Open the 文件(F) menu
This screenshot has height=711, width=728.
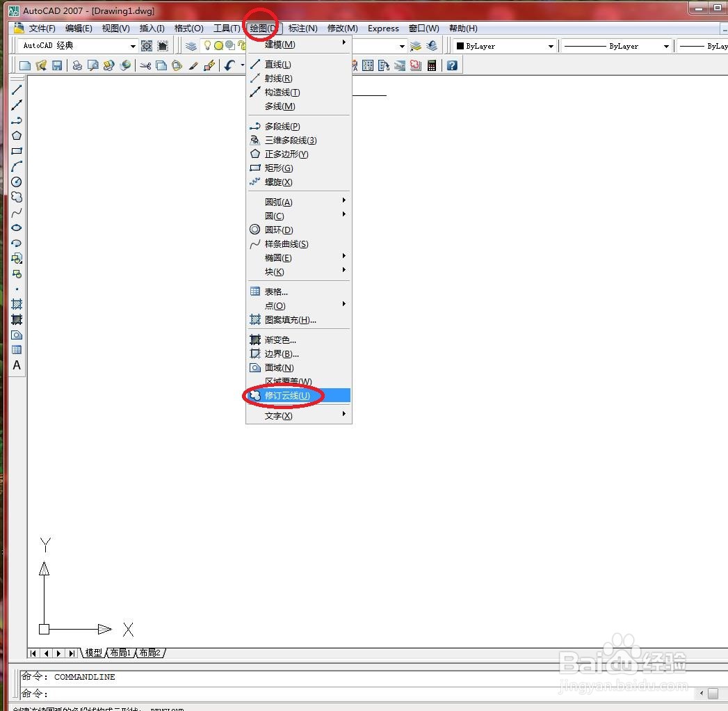42,29
